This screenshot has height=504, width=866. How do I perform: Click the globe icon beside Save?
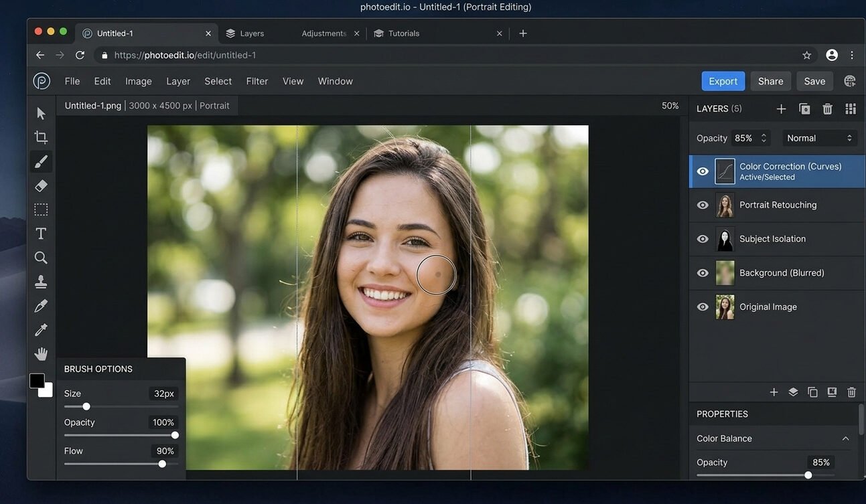850,81
